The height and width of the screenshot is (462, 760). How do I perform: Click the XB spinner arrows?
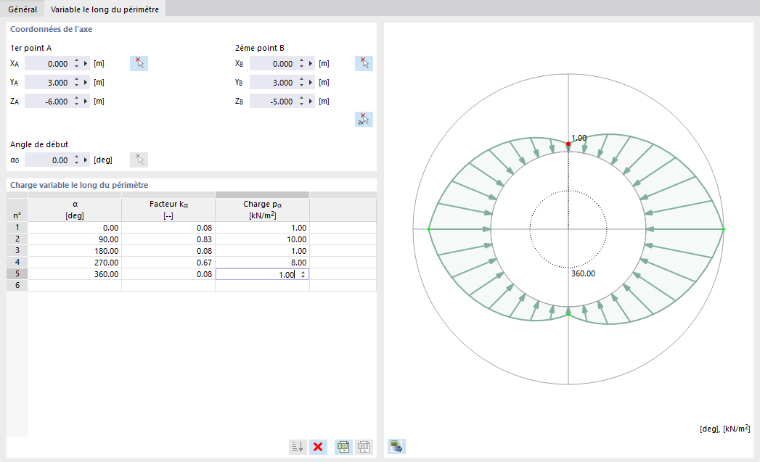(301, 64)
